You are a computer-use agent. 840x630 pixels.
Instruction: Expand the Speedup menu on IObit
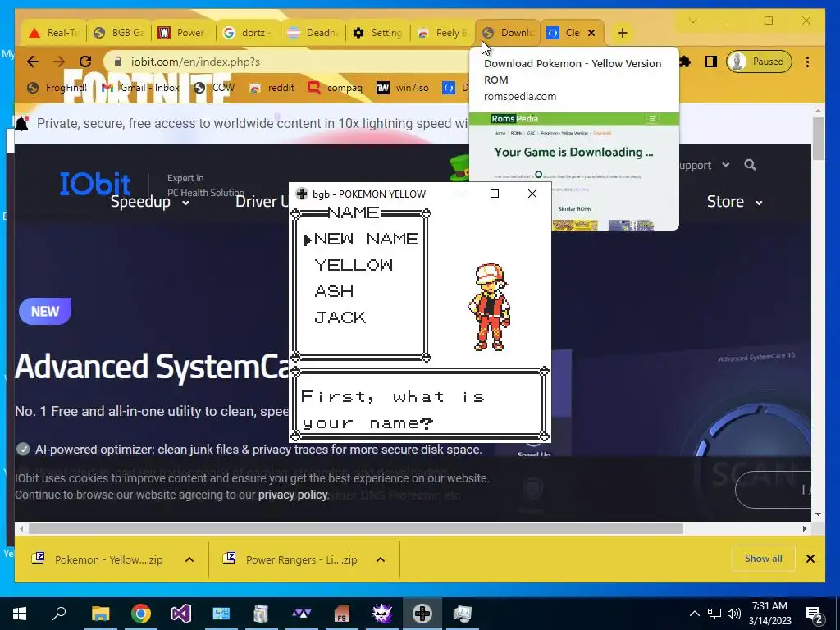(x=149, y=202)
